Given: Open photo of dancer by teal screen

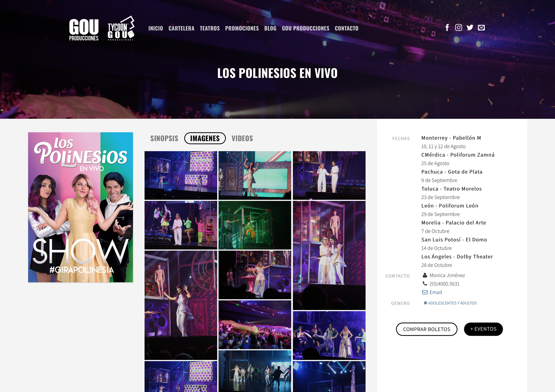Looking at the screenshot, I should (255, 175).
